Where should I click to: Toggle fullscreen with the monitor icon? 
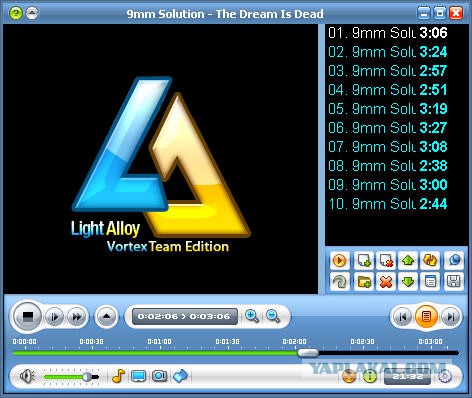139,376
